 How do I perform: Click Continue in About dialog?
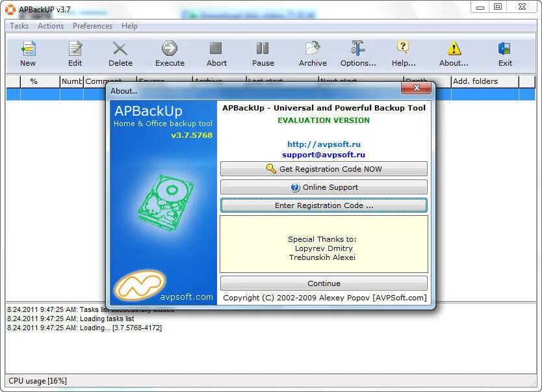click(324, 283)
